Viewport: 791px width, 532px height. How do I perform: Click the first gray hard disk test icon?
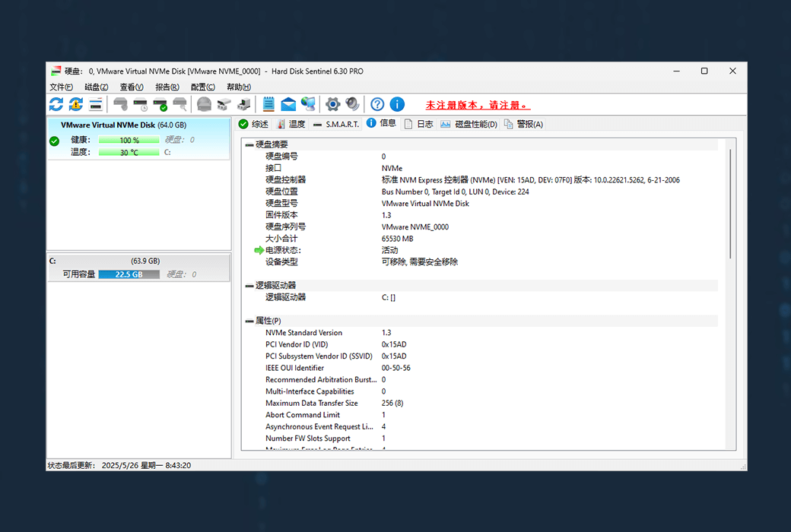point(121,104)
